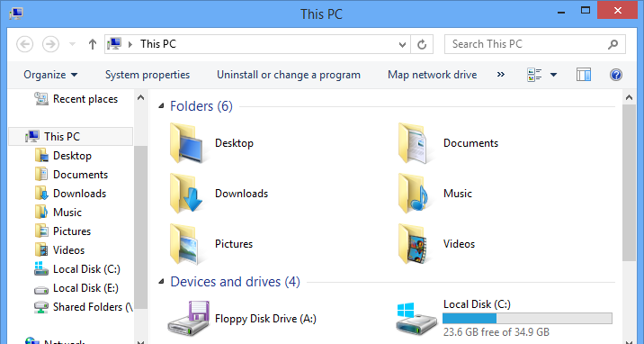Image resolution: width=644 pixels, height=344 pixels.
Task: Click the computer icon in address bar
Action: click(x=114, y=43)
